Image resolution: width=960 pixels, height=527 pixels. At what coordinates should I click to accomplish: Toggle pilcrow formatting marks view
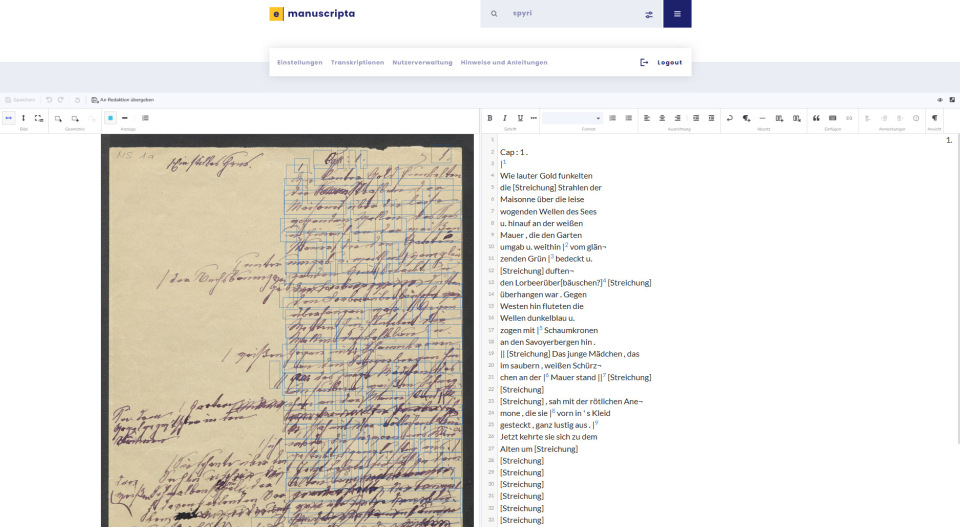click(x=934, y=118)
